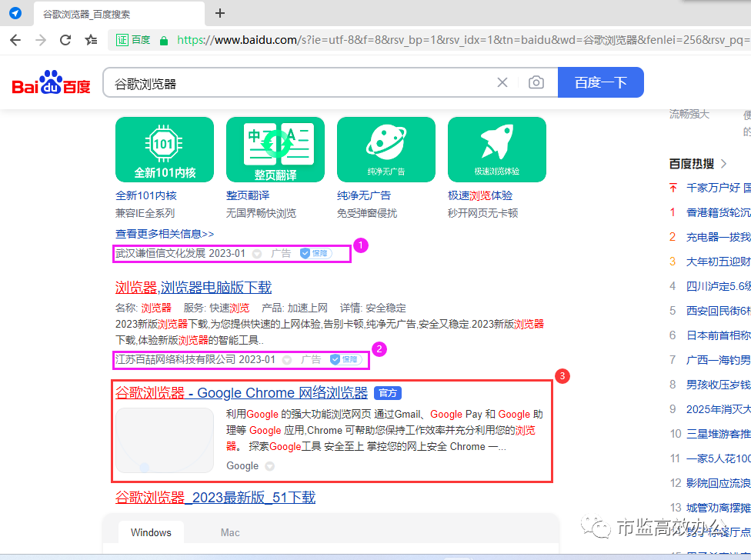Expand dropdown arrow after 江苏百喆网络科技有限公司 2023-01
Viewport: 751px width, 560px height.
coord(287,360)
